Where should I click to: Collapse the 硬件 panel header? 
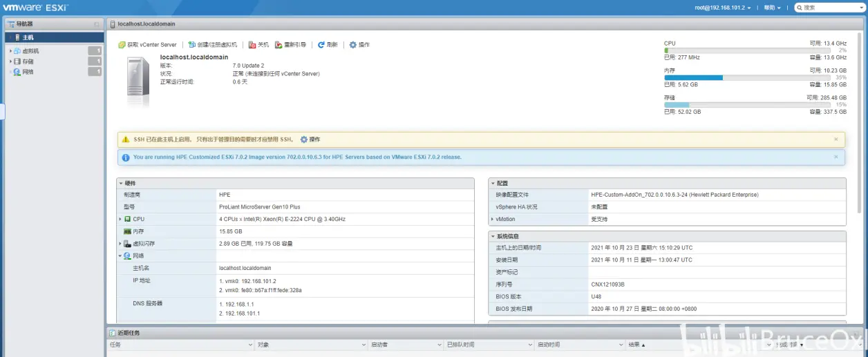(121, 183)
